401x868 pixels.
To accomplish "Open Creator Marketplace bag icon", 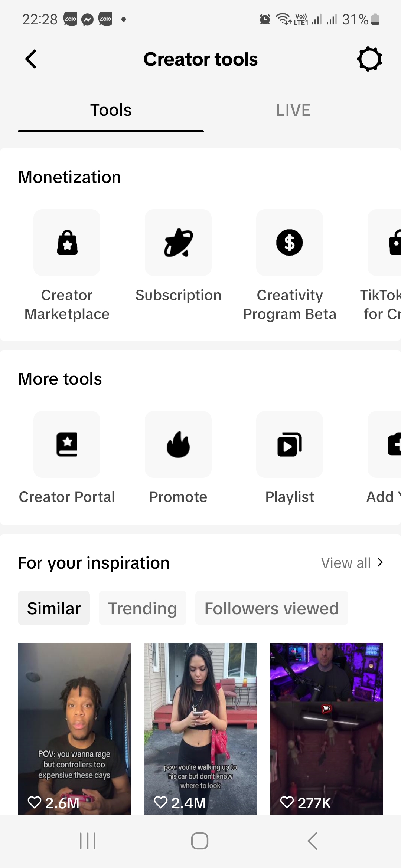I will 67,243.
